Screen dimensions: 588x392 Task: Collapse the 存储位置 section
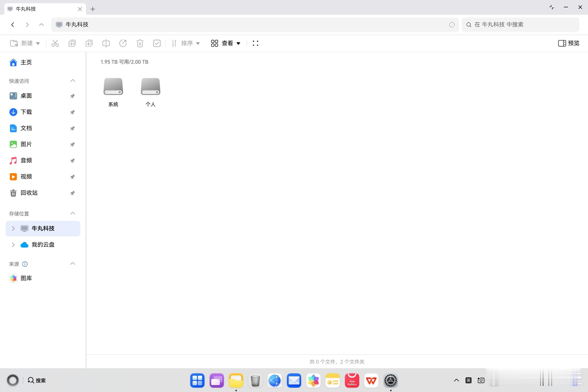click(x=73, y=214)
